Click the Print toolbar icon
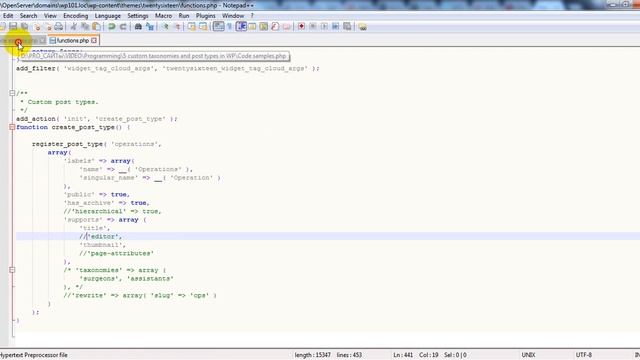Image resolution: width=640 pixels, height=360 pixels. click(x=59, y=27)
